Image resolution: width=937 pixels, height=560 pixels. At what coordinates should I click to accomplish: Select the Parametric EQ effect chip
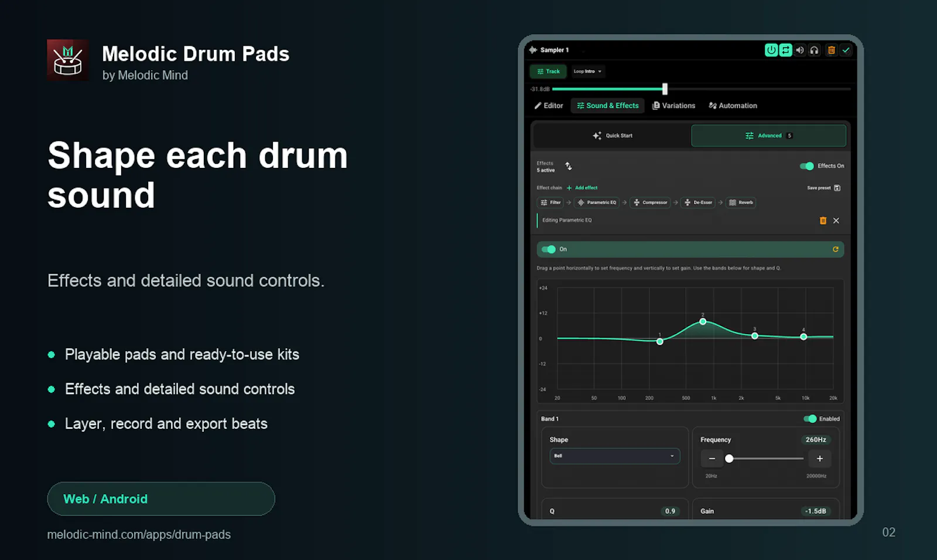[597, 202]
